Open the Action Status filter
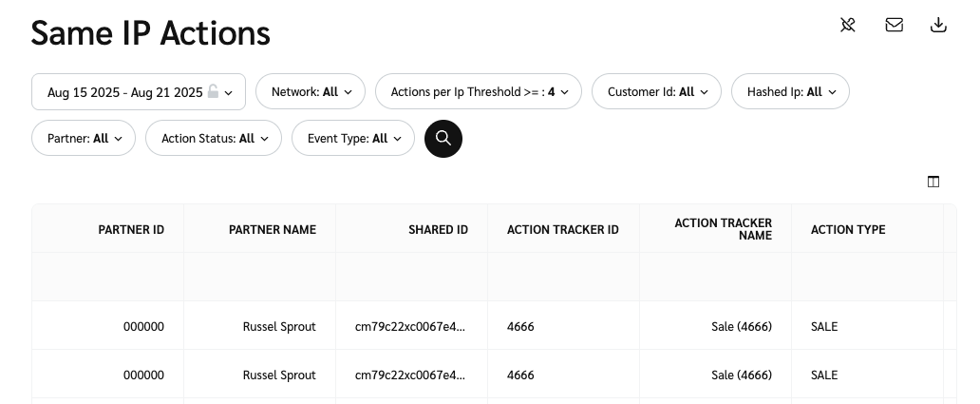 214,139
